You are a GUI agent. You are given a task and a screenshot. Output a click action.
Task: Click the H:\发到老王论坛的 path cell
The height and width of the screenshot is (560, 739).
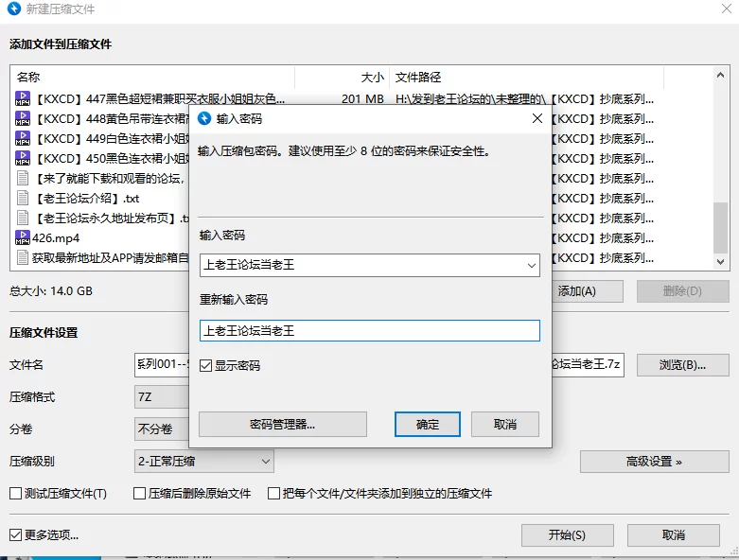coord(524,98)
